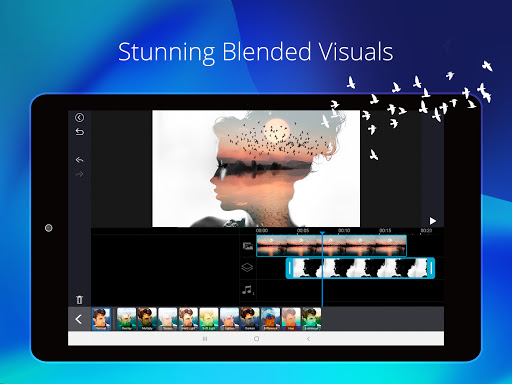Play the preview video
Image resolution: width=512 pixels, height=384 pixels.
pos(433,221)
